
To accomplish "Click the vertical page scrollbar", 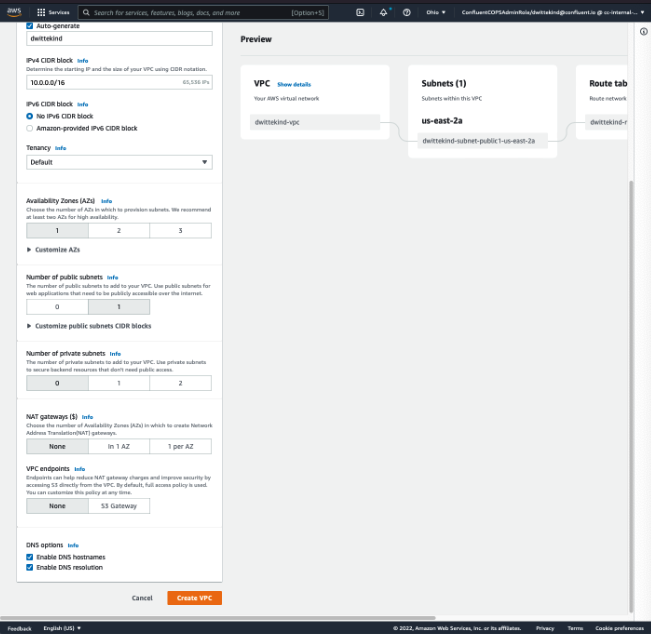I will [x=631, y=397].
